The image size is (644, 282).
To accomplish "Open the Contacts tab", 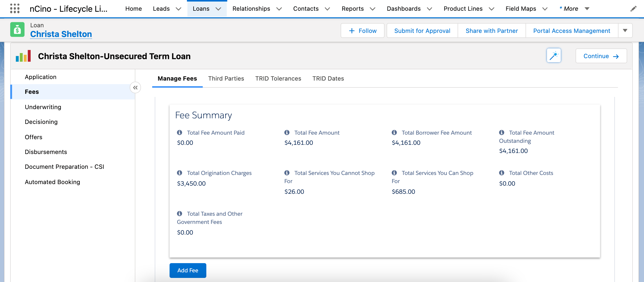I will click(306, 9).
